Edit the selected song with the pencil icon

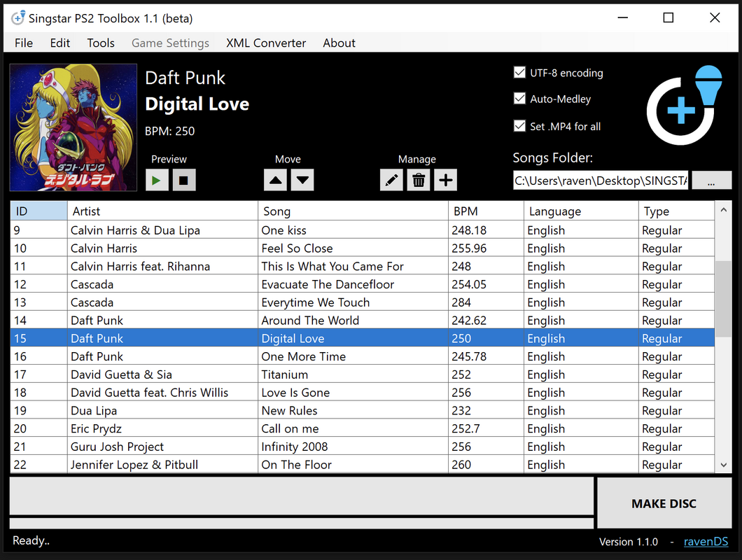pyautogui.click(x=391, y=181)
